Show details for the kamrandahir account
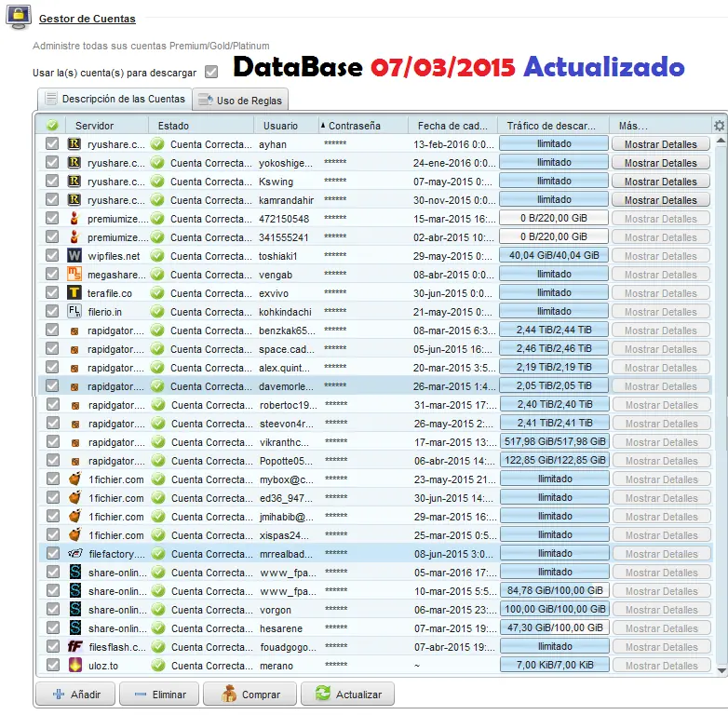The height and width of the screenshot is (715, 728). click(x=661, y=199)
